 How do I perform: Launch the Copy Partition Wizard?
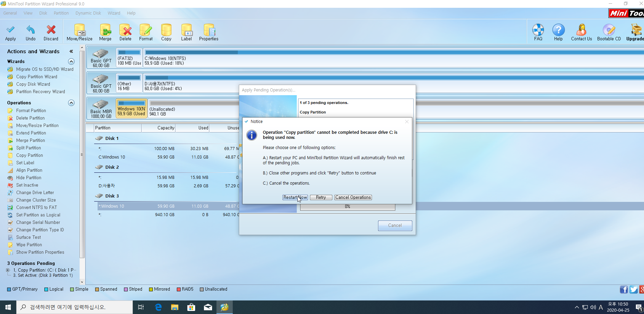(x=37, y=77)
